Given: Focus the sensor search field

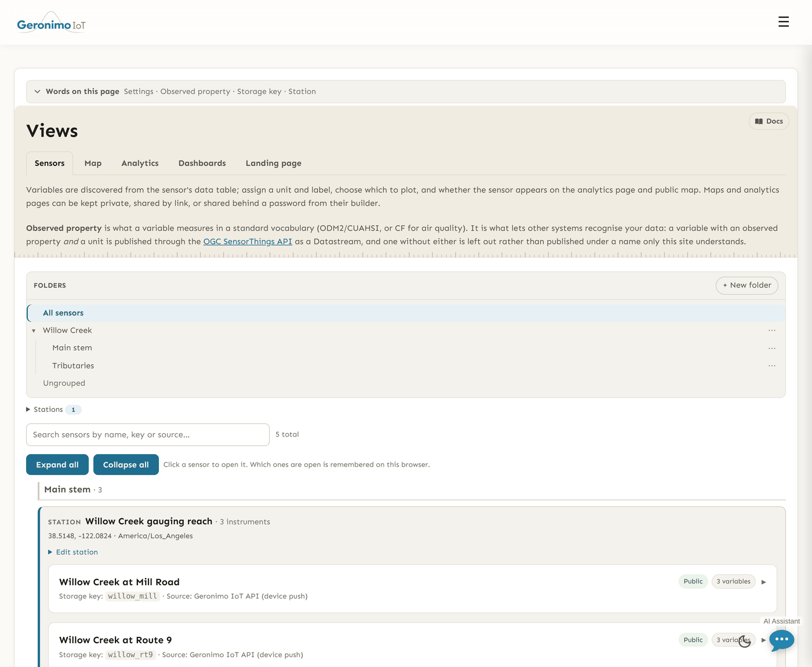Looking at the screenshot, I should [148, 434].
